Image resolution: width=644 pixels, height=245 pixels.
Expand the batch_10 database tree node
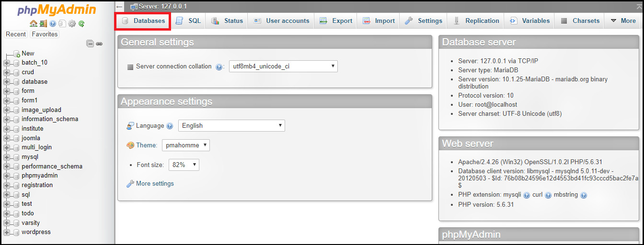click(x=6, y=63)
